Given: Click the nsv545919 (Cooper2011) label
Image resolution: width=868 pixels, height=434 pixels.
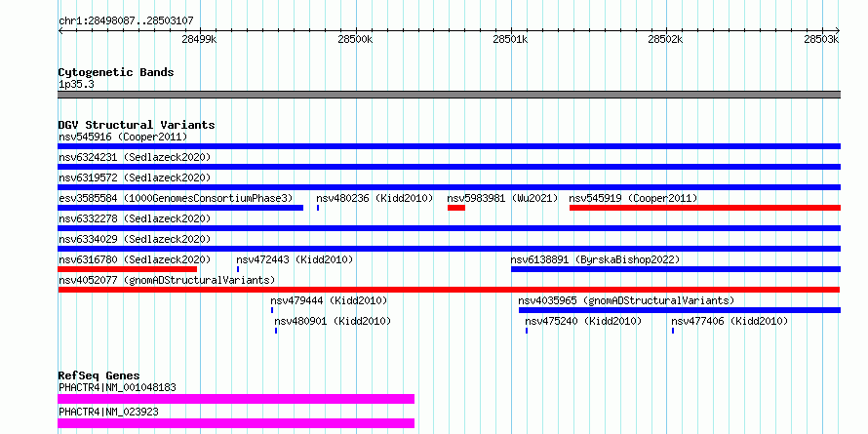Looking at the screenshot, I should tap(633, 198).
